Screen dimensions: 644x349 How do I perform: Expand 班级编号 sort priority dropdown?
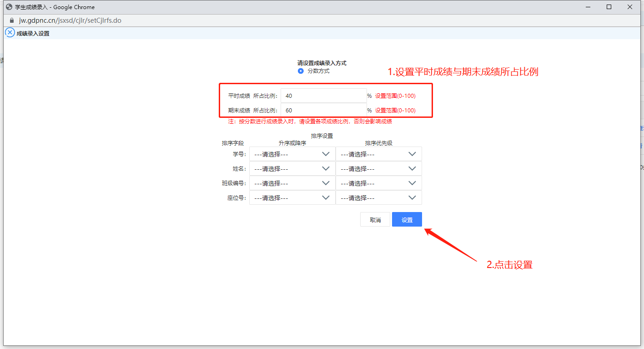coord(378,183)
